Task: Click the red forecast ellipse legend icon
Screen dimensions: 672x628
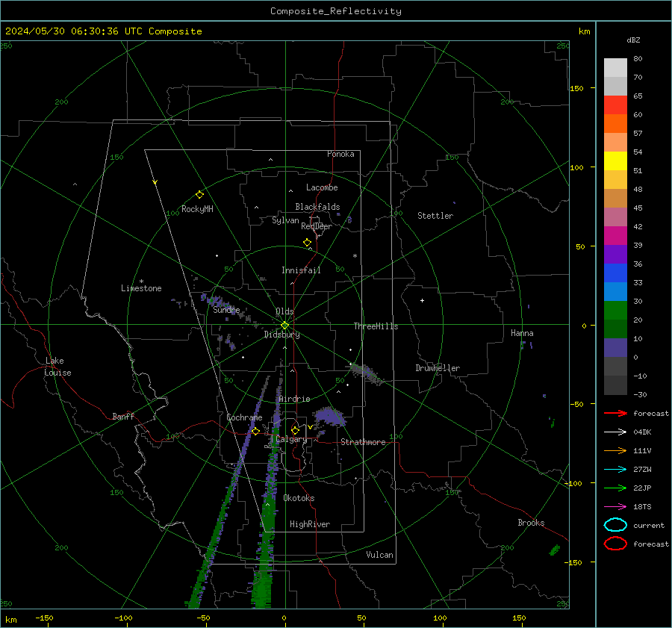Action: coord(615,544)
